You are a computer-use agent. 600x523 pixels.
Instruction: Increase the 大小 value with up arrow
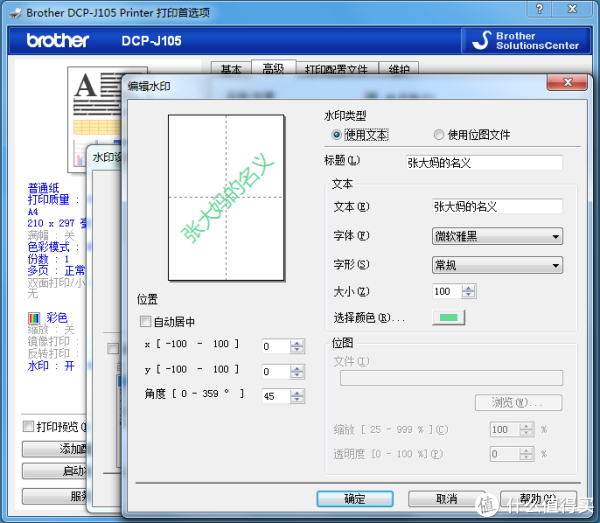(468, 288)
